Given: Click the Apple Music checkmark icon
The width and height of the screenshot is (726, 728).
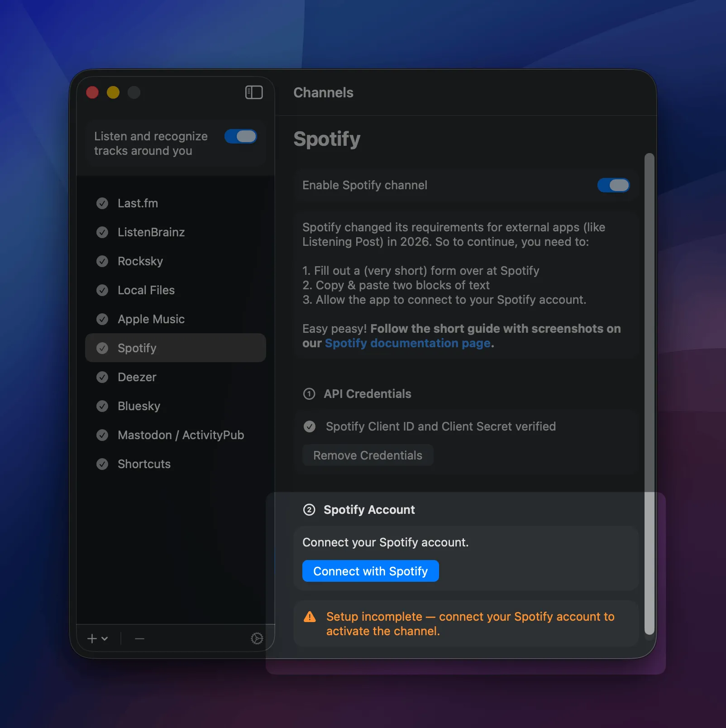Looking at the screenshot, I should (x=102, y=319).
